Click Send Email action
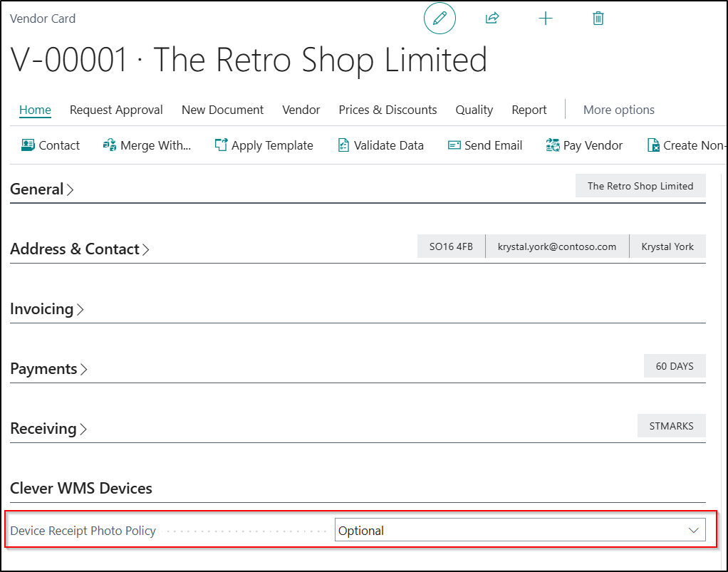 [x=485, y=145]
